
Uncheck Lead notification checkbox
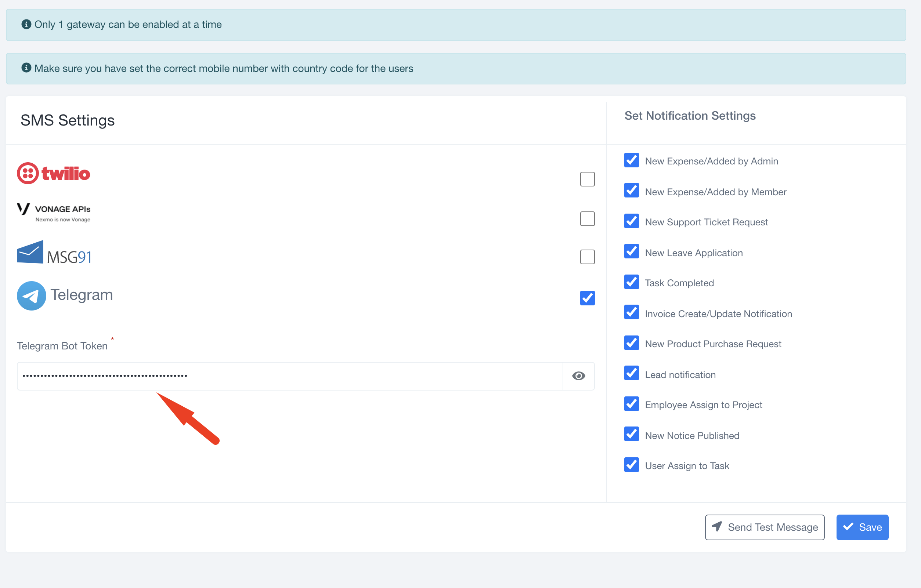(632, 374)
